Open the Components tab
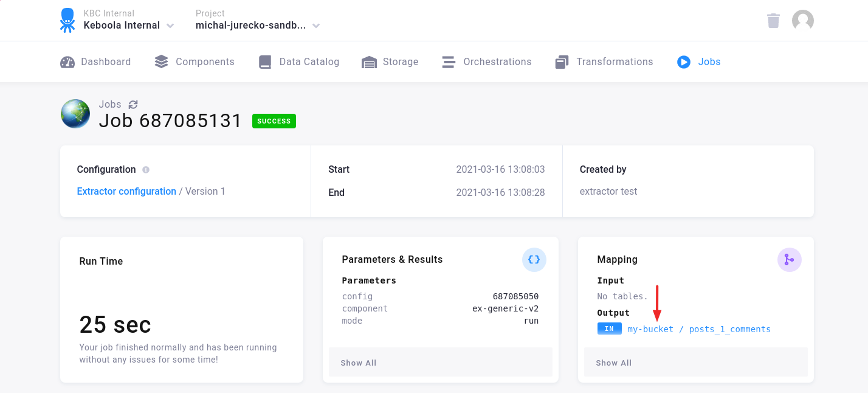Screen dimensions: 868x393 [x=195, y=62]
